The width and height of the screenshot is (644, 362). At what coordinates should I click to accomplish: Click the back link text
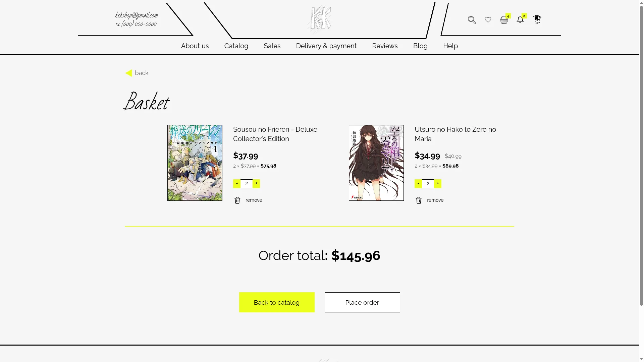pos(142,73)
